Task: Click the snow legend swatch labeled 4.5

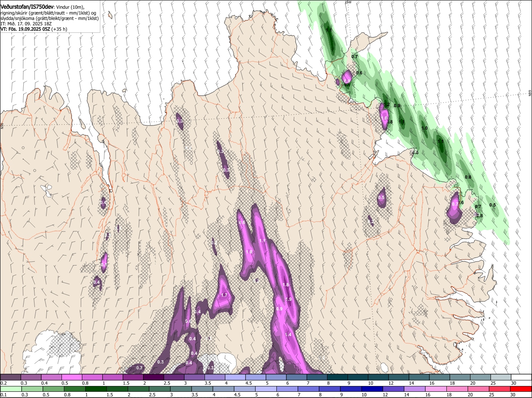Action: 256,377
